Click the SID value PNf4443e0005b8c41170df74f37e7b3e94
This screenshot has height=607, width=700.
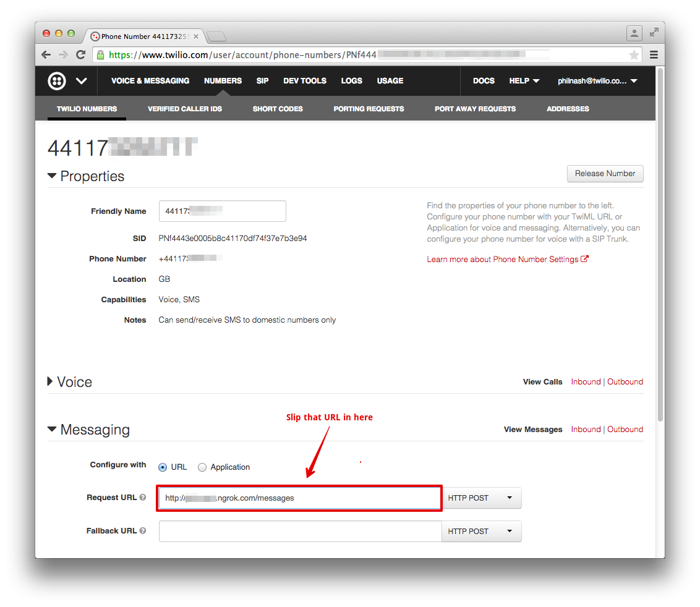233,239
